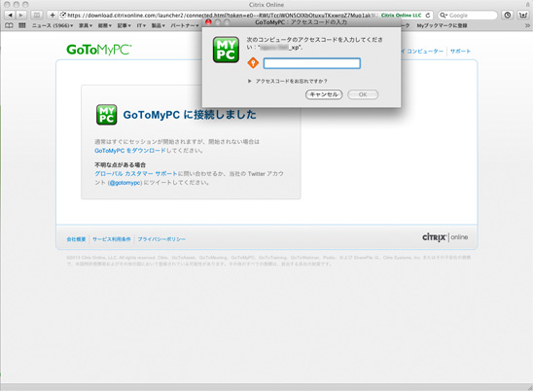533x392 pixels.
Task: Click the Reader toolbar button beside navigation arrows
Action: point(37,16)
